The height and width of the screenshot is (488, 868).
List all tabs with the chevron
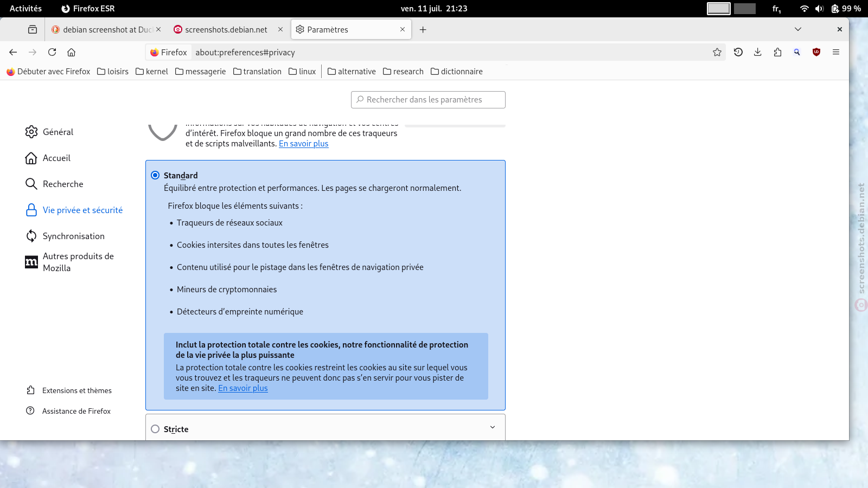click(798, 29)
